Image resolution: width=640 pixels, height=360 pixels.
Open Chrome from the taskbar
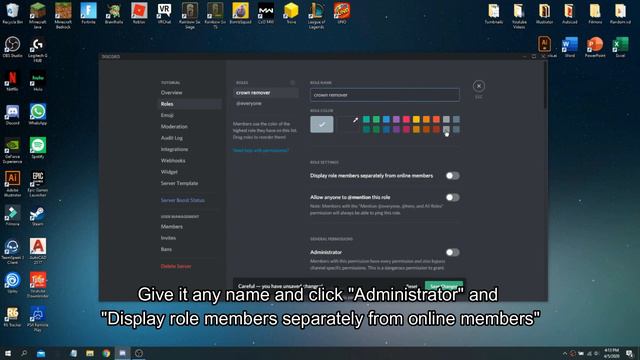coord(106,353)
